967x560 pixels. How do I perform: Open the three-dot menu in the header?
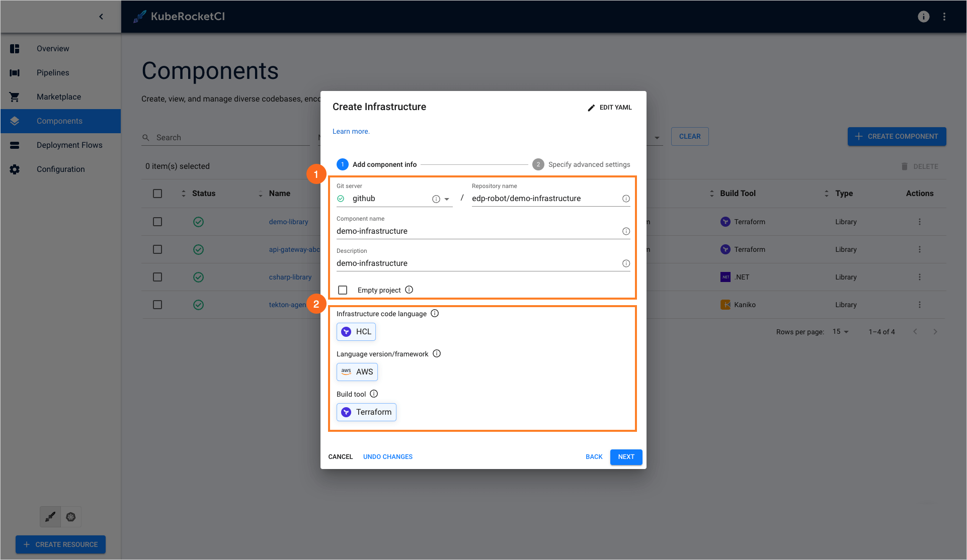point(944,17)
